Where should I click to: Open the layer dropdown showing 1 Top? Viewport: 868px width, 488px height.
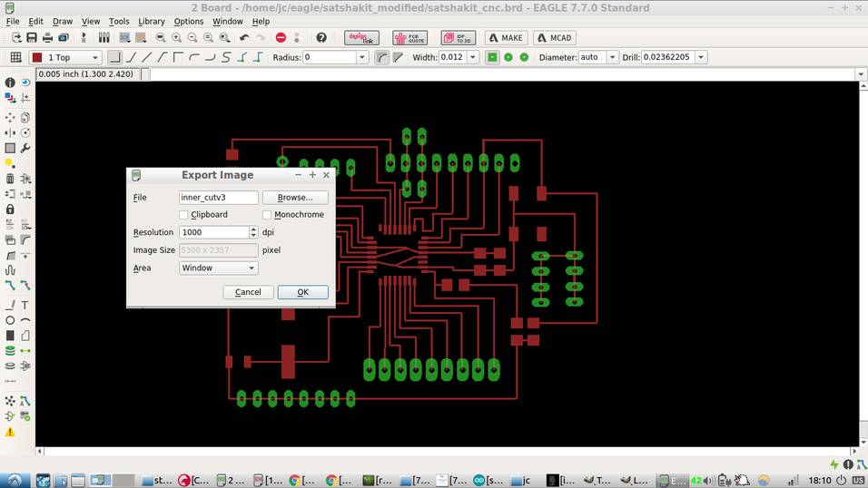65,57
